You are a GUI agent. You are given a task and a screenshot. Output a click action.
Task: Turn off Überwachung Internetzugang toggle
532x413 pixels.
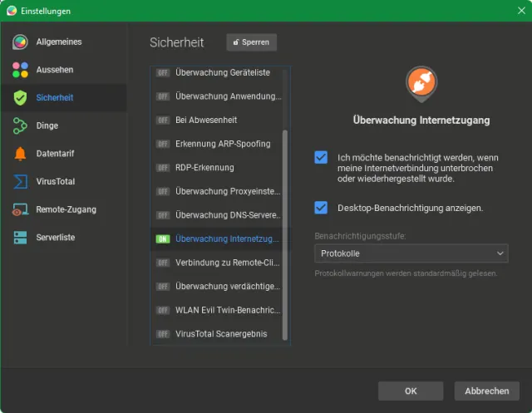[x=163, y=239]
